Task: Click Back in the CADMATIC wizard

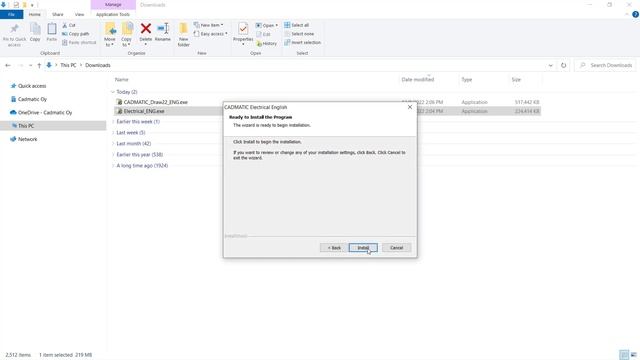Action: (333, 248)
